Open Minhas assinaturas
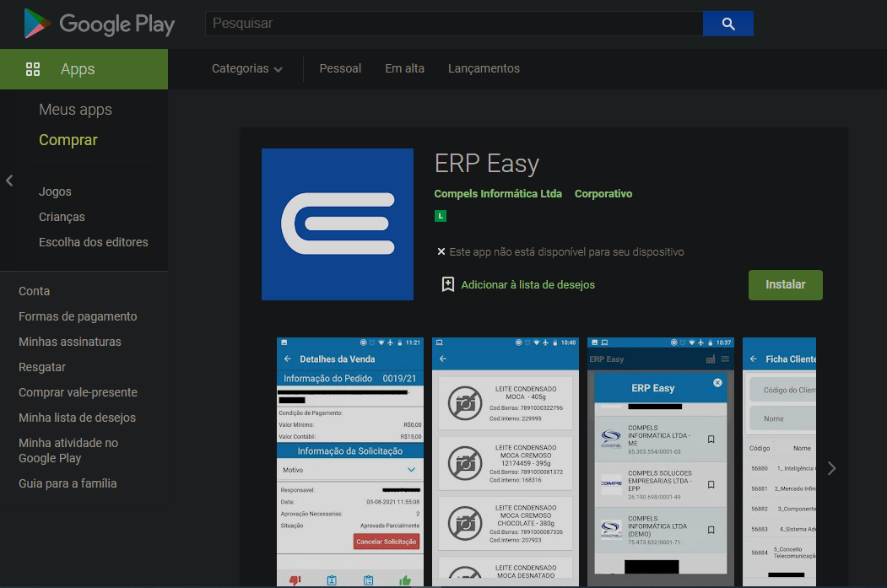 (x=69, y=342)
